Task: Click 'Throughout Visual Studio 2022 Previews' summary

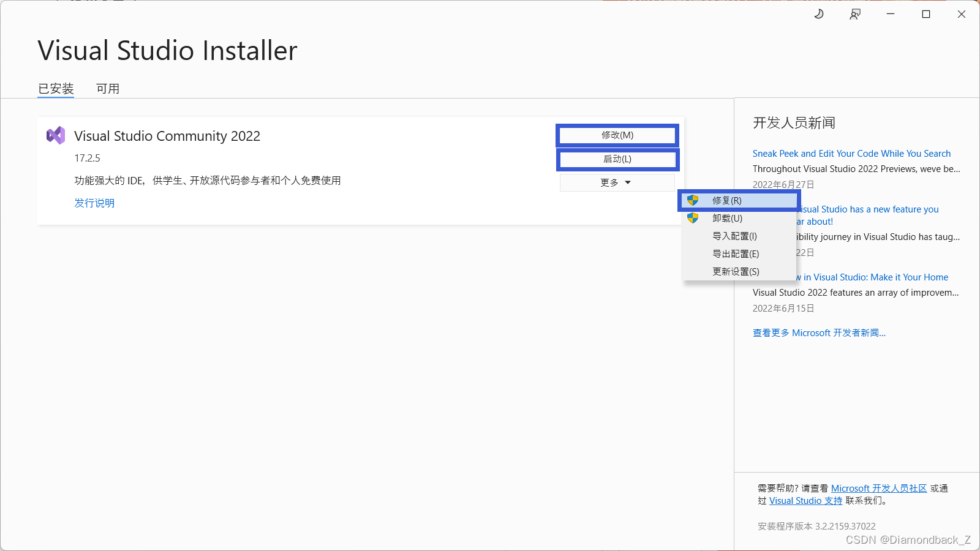Action: (x=856, y=169)
